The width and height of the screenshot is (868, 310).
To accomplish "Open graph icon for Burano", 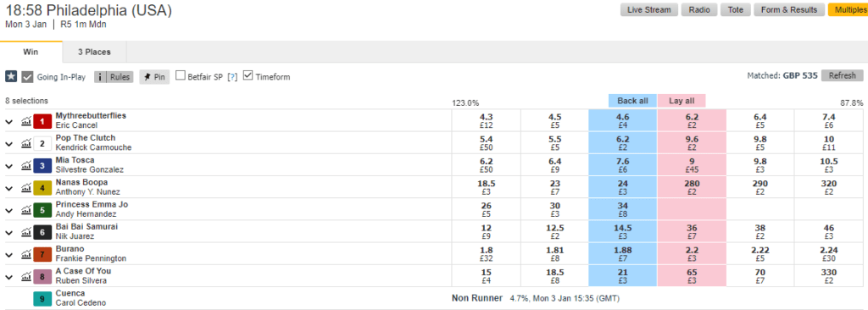I will [26, 254].
